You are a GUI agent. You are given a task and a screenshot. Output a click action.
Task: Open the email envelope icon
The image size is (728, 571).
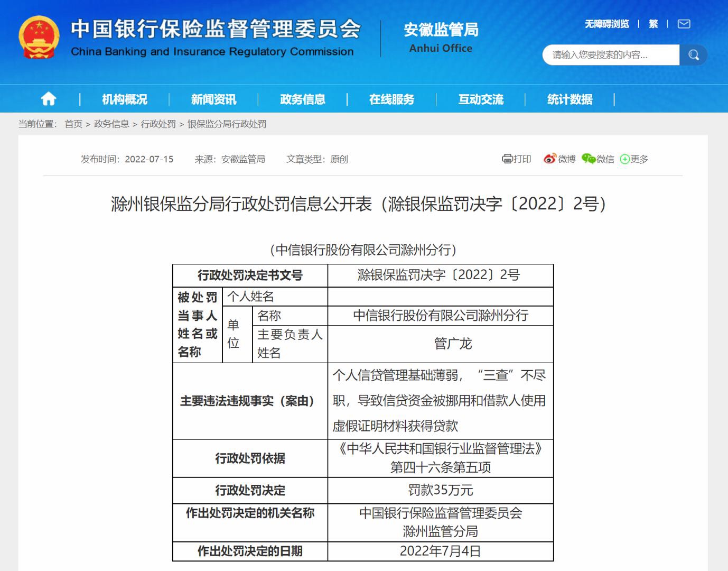684,24
